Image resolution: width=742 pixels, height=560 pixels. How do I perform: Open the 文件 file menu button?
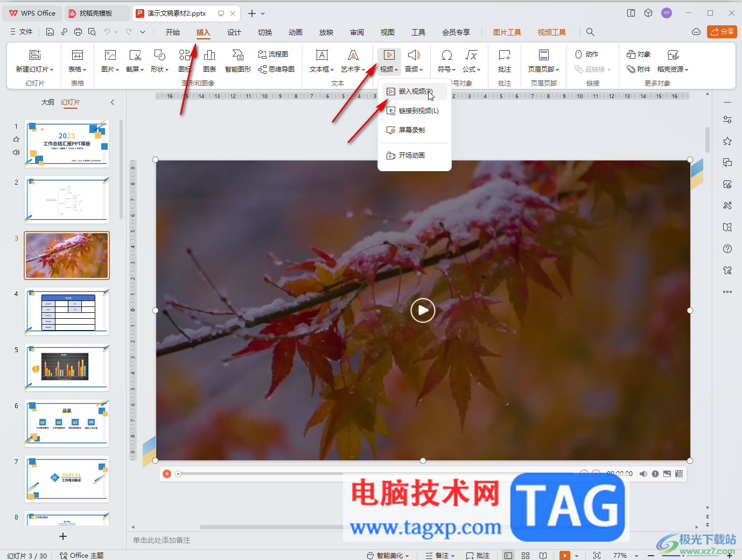click(22, 32)
